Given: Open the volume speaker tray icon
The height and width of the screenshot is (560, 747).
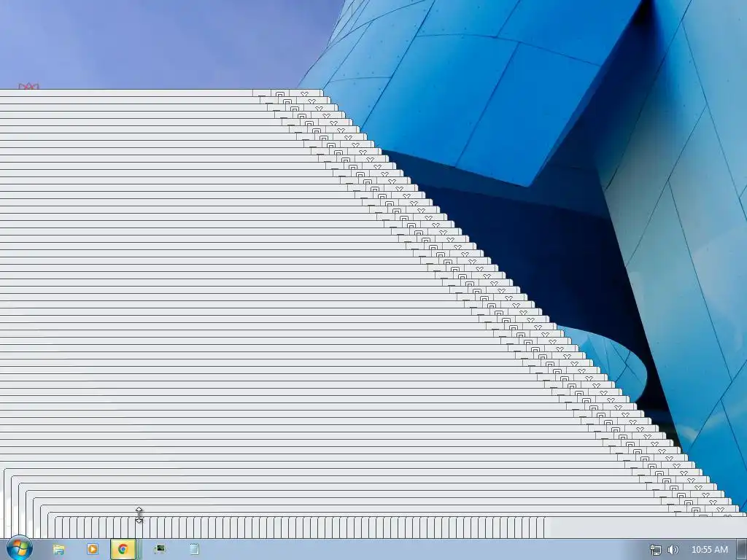Looking at the screenshot, I should tap(673, 550).
